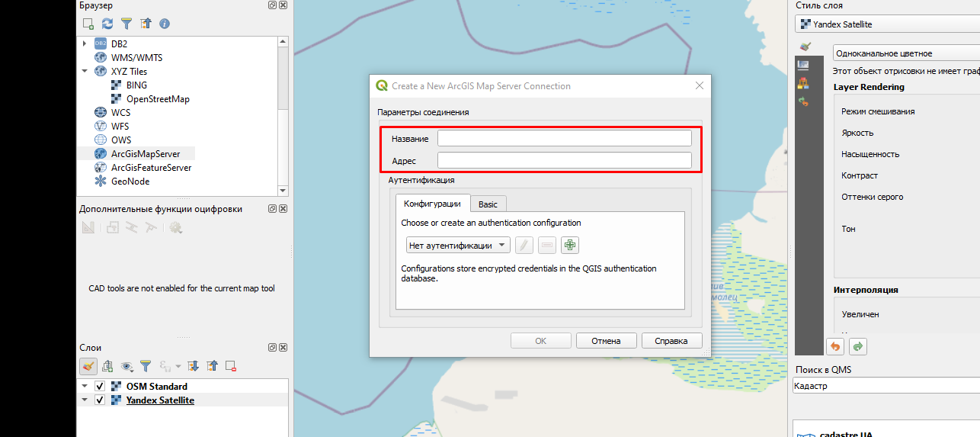Select ArcGisMapServer in the browser tree
This screenshot has width=980, height=437.
tap(146, 153)
